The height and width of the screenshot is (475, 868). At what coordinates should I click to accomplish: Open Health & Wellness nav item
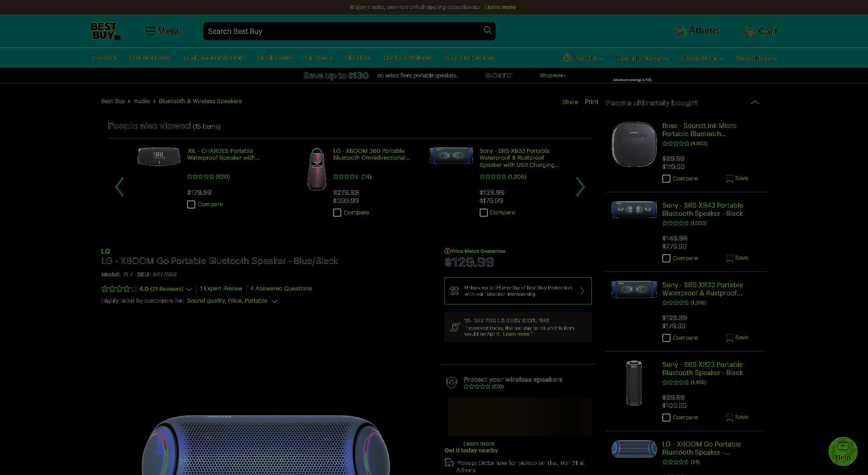click(408, 58)
